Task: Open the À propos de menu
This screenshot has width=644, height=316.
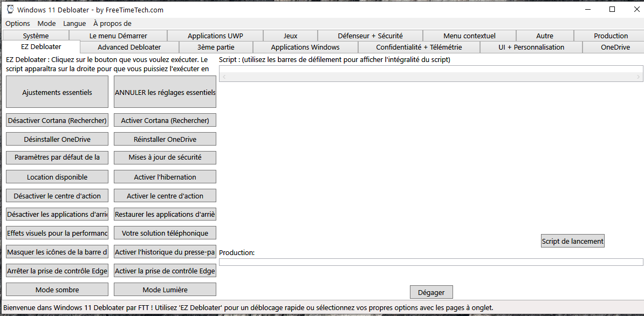Action: 112,23
